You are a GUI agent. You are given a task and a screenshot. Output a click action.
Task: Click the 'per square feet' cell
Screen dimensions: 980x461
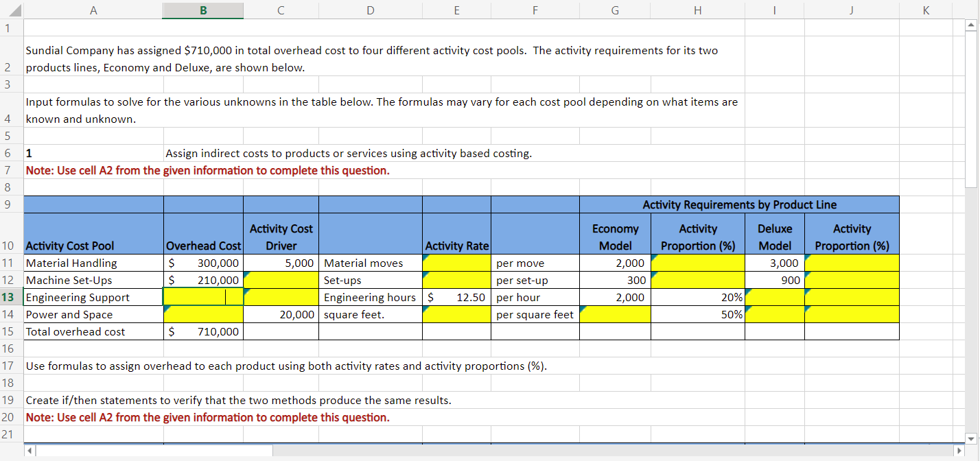click(535, 314)
